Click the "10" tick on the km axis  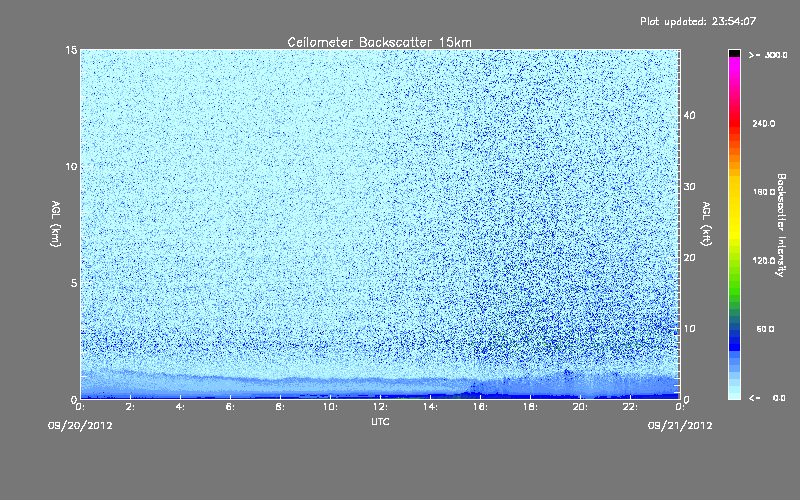pos(71,167)
